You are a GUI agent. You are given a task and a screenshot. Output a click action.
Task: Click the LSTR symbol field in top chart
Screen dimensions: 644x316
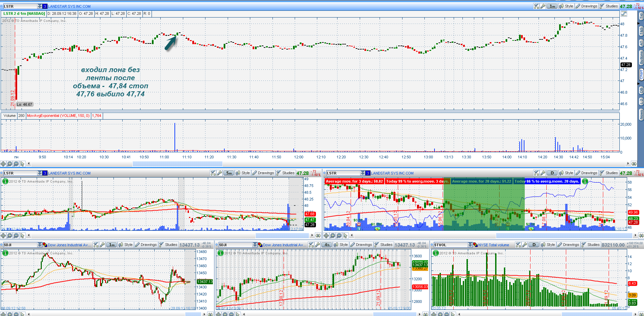(x=20, y=6)
